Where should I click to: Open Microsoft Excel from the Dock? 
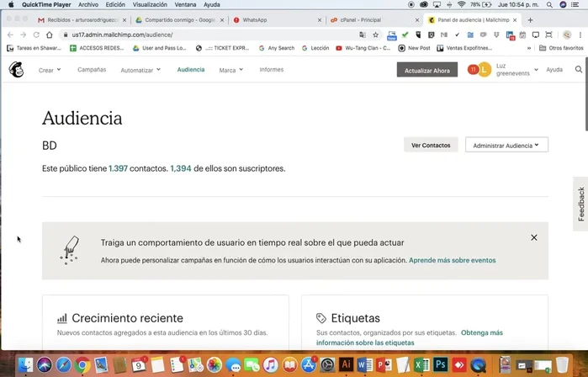point(421,364)
